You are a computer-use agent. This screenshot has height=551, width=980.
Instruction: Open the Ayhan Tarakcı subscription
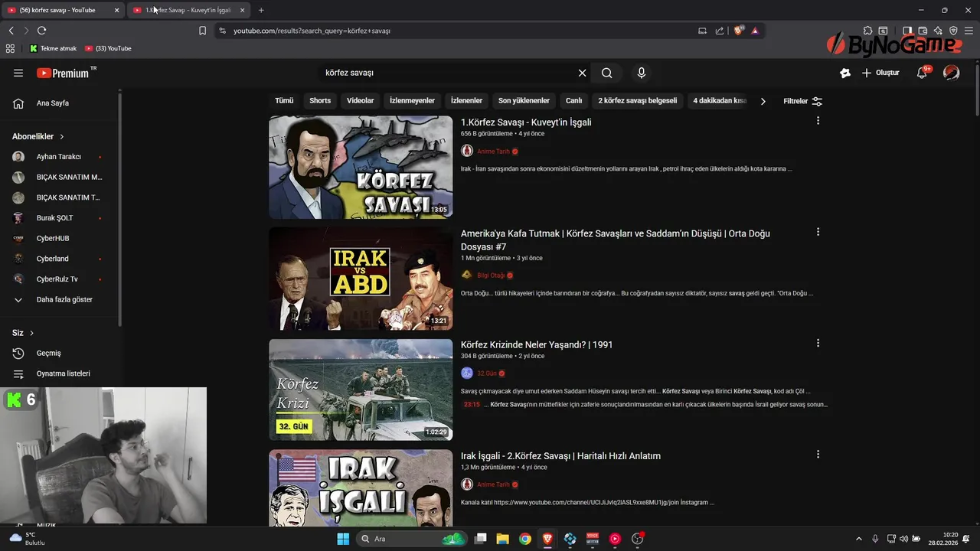tap(58, 157)
